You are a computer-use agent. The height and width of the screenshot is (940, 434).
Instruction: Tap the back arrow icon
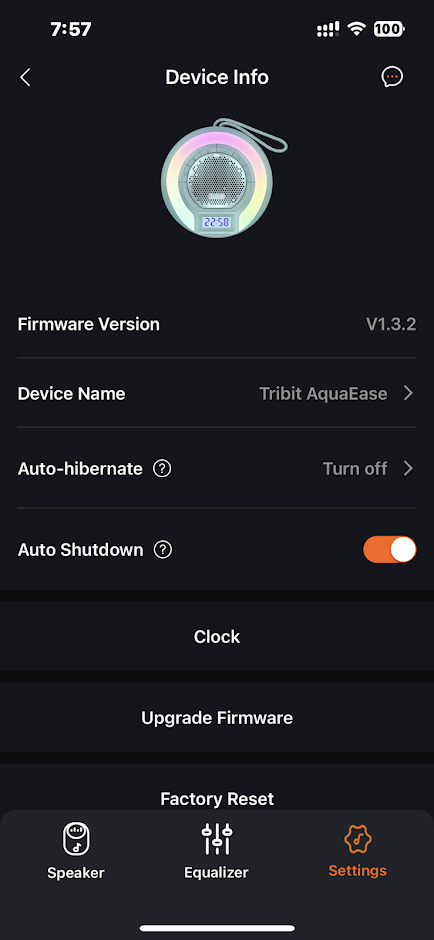(25, 77)
